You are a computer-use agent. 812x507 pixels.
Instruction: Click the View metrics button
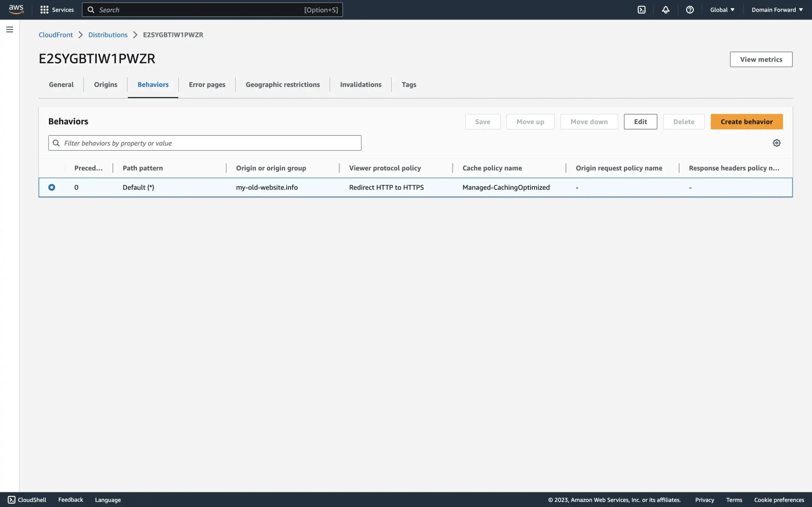[761, 59]
